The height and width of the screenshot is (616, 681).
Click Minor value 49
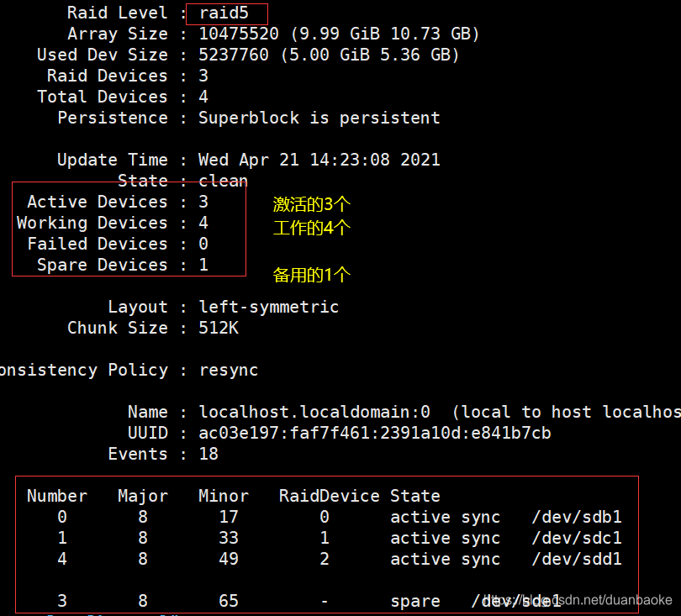click(229, 559)
